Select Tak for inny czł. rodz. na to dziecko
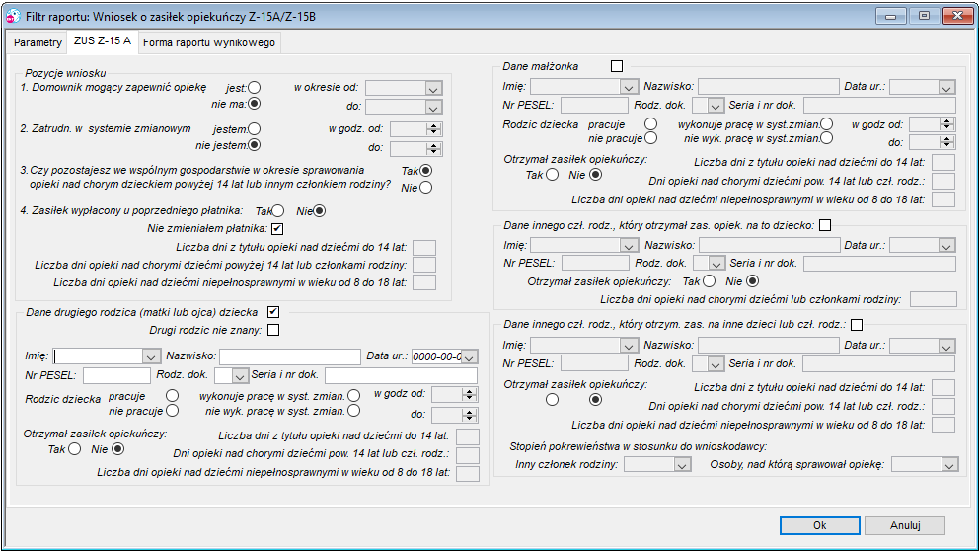Image resolution: width=980 pixels, height=552 pixels. [709, 281]
